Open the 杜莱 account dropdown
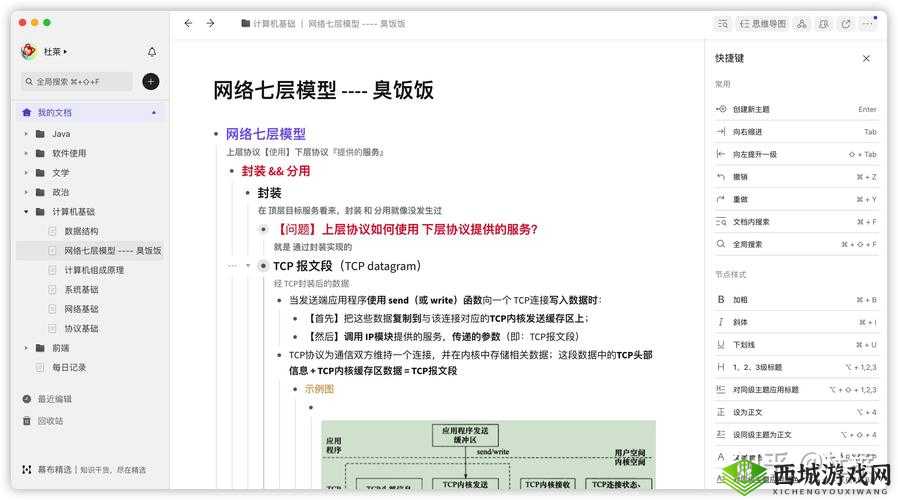This screenshot has height=500, width=898. [56, 52]
